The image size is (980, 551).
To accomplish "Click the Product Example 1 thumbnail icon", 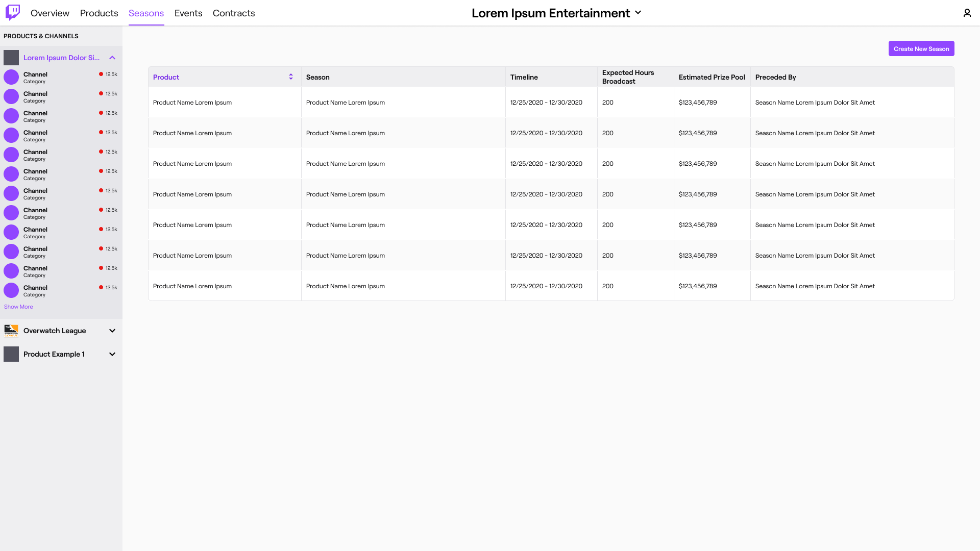I will 11,354.
